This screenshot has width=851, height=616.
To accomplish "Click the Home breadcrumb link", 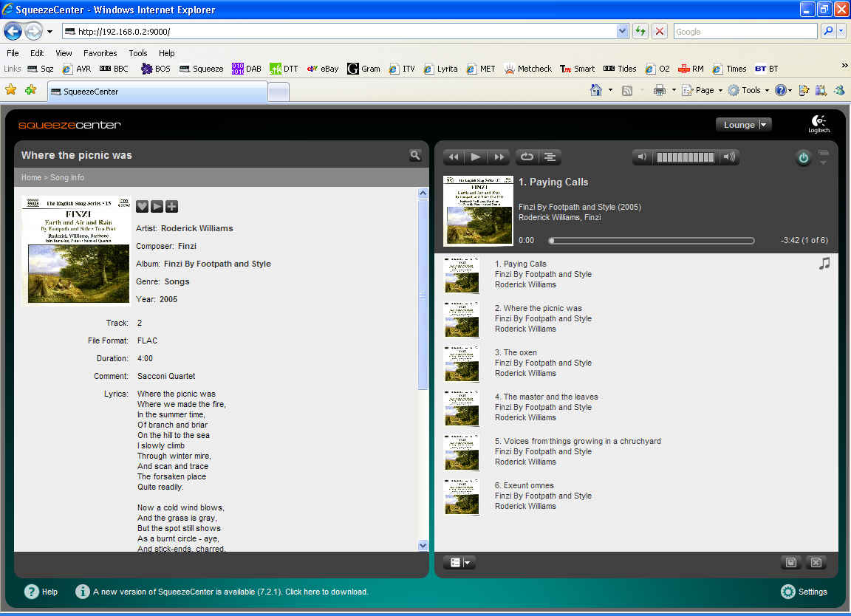I will pyautogui.click(x=31, y=177).
